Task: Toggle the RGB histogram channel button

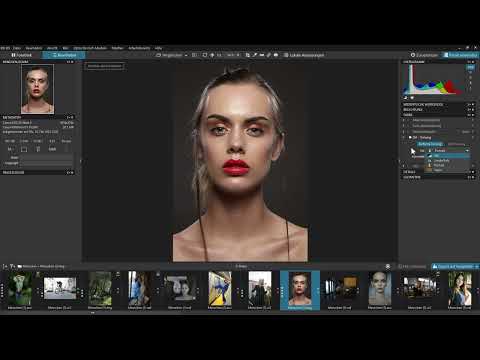Action: pyautogui.click(x=470, y=67)
